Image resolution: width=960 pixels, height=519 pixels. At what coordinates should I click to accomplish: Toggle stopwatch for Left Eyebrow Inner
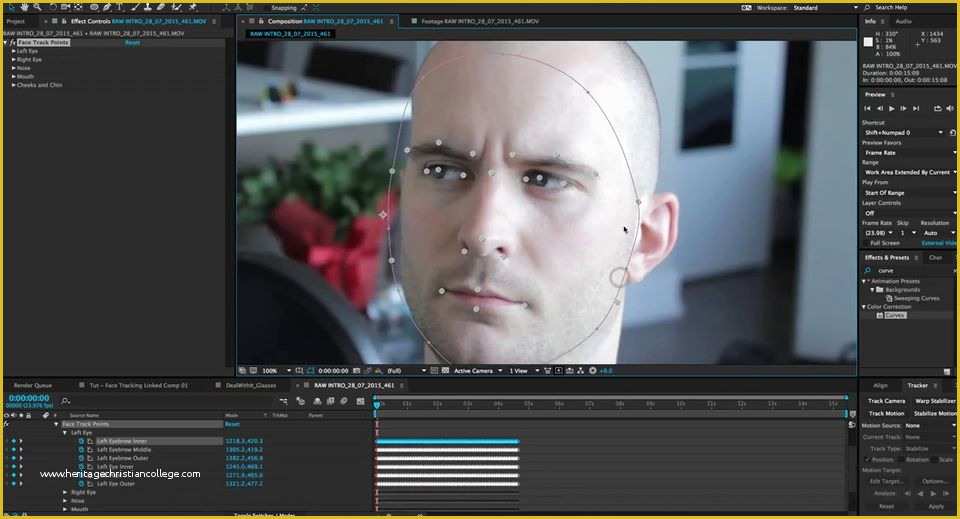[81, 441]
